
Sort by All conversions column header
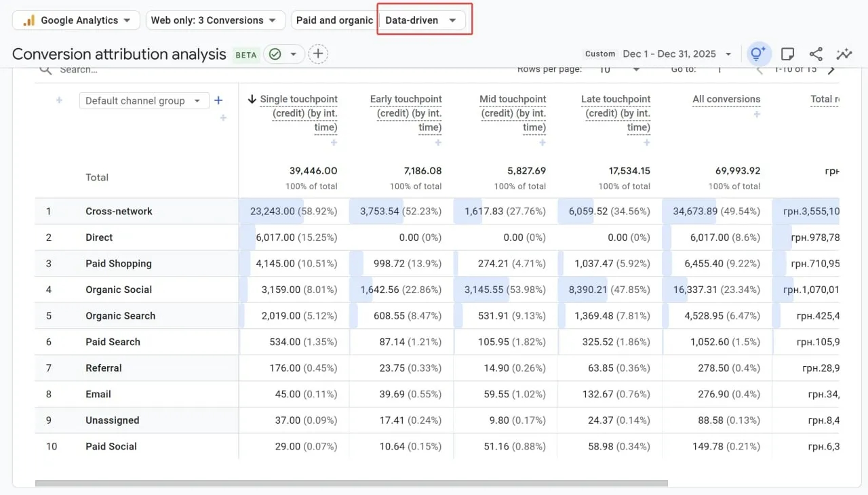pyautogui.click(x=726, y=100)
